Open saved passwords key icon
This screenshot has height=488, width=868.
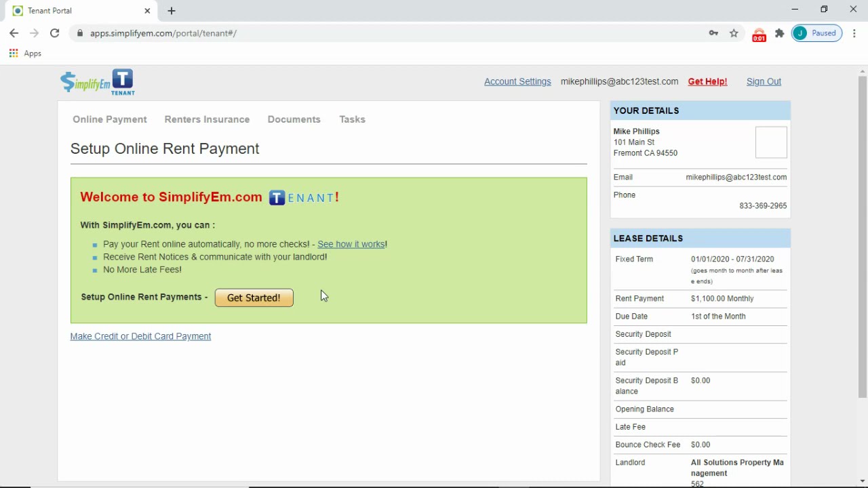tap(713, 33)
